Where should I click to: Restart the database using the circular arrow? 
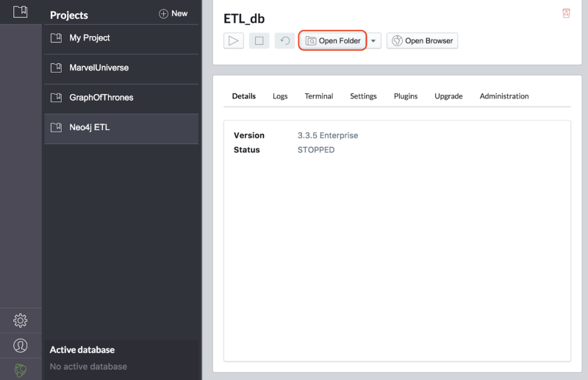284,40
